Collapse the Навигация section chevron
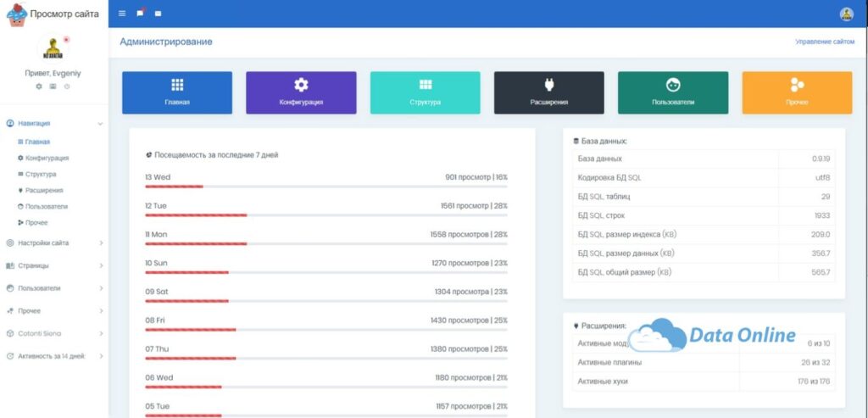The width and height of the screenshot is (868, 418). pyautogui.click(x=100, y=124)
